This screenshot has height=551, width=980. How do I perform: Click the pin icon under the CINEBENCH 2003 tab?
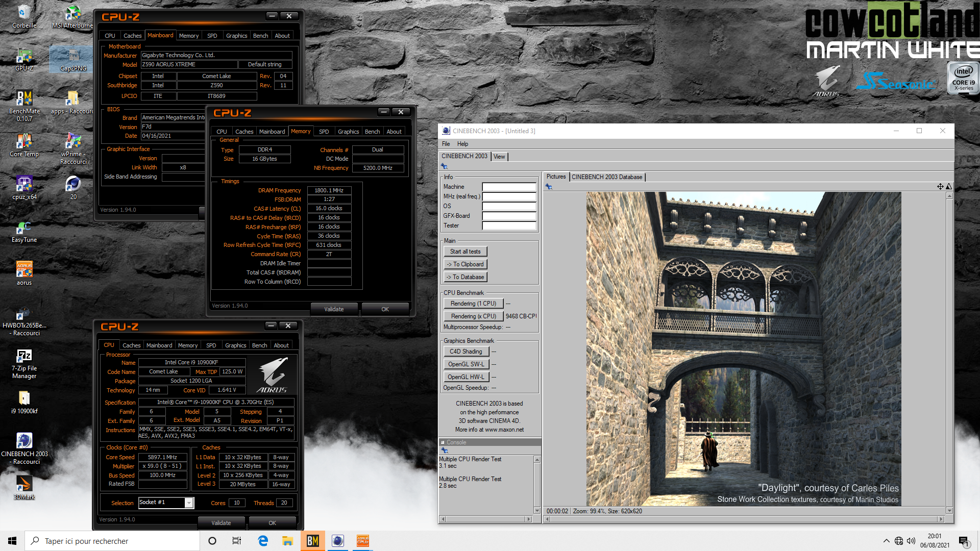click(x=444, y=166)
